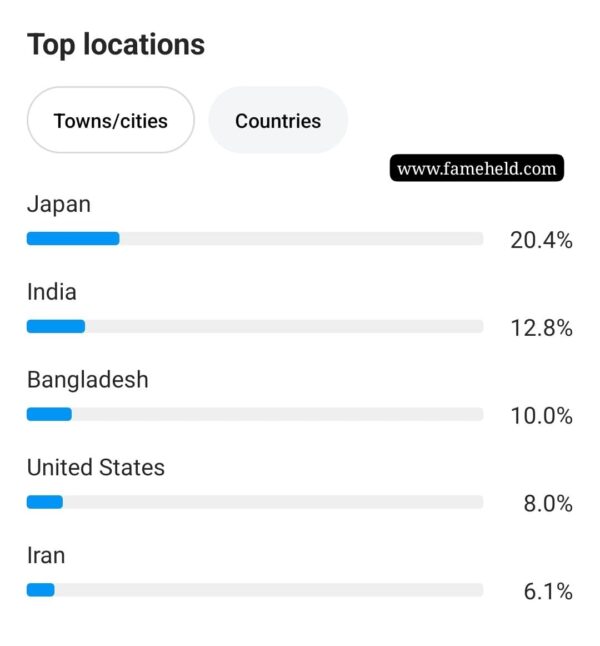Click the Iran country label
Image resolution: width=600 pixels, height=646 pixels.
(x=46, y=555)
